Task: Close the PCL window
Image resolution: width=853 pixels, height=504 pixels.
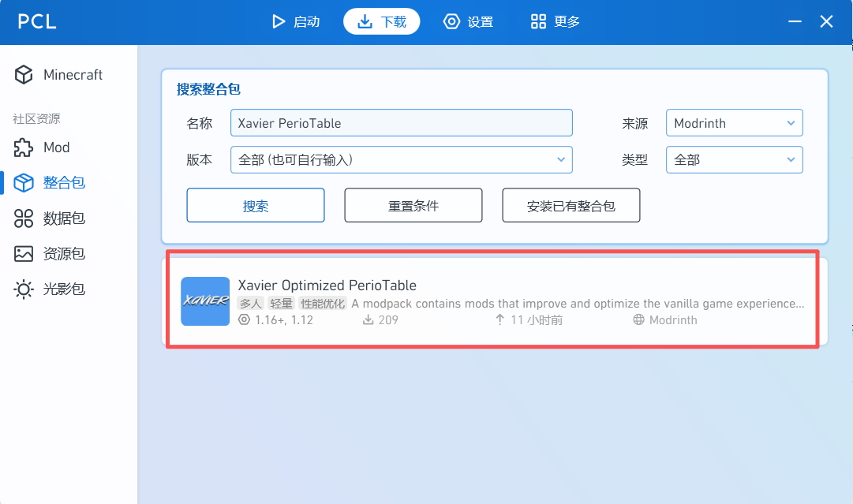Action: click(826, 22)
